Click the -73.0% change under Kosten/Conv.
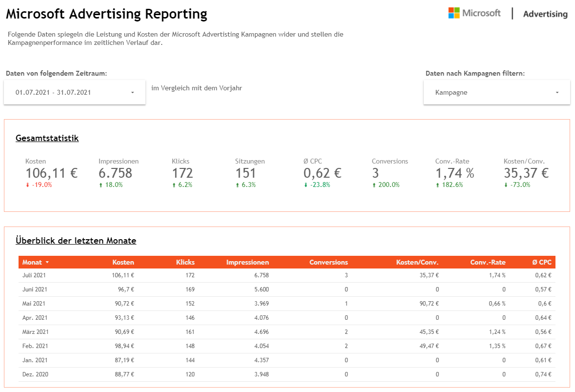This screenshot has height=392, width=575. [517, 185]
